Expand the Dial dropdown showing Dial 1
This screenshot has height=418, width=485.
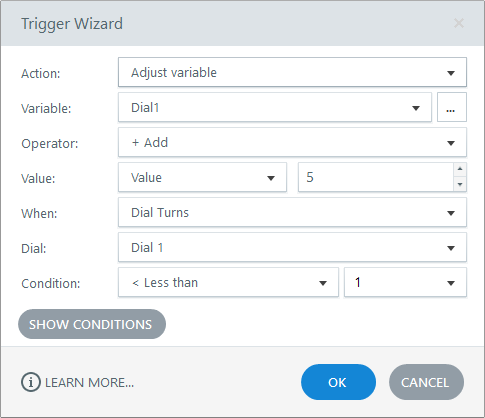click(292, 247)
